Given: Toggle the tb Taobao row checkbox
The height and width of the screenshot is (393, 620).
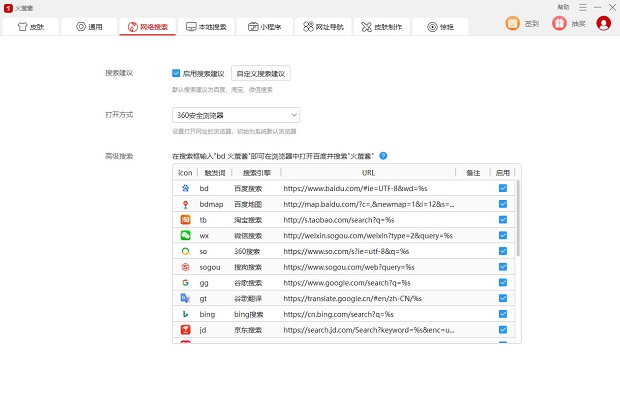Looking at the screenshot, I should 503,220.
